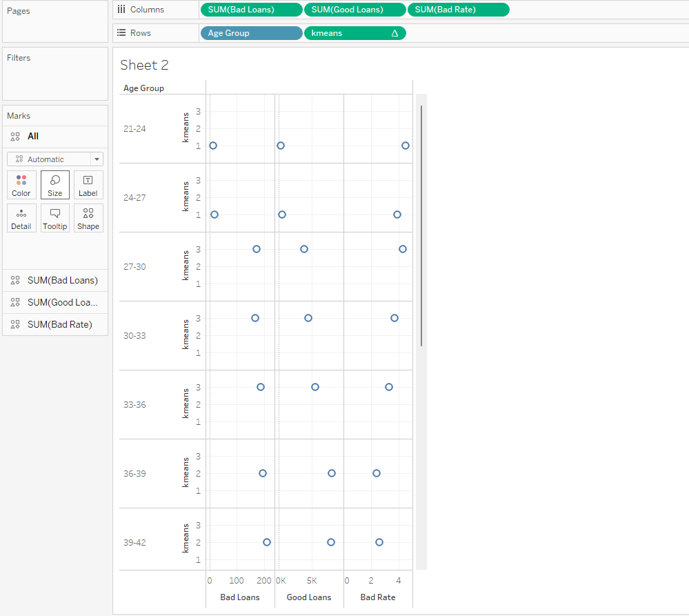Image resolution: width=689 pixels, height=616 pixels.
Task: Select Bad Rate mark in 21-24 row
Action: click(x=406, y=146)
